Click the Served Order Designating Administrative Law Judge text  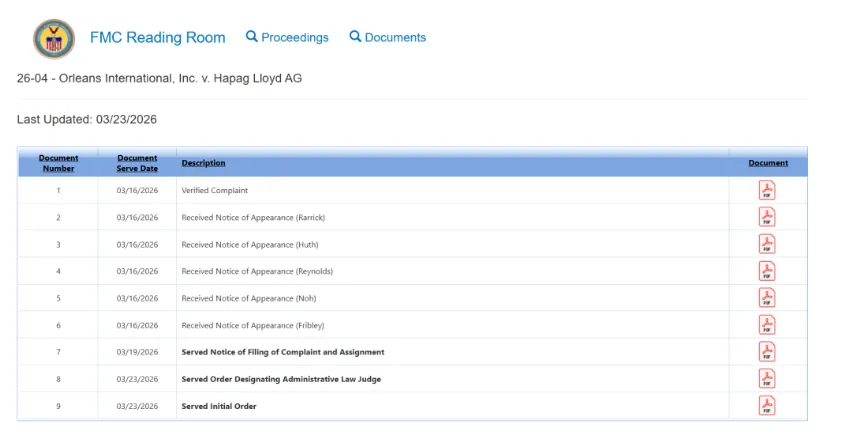coord(280,379)
